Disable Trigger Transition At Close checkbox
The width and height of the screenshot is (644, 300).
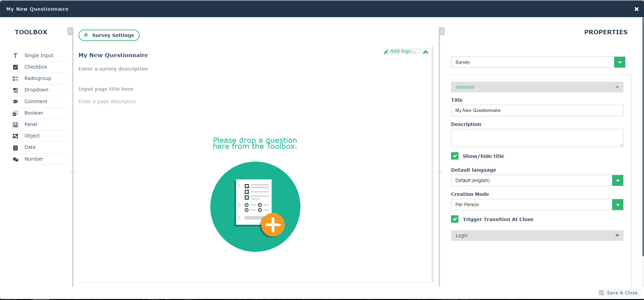[455, 219]
